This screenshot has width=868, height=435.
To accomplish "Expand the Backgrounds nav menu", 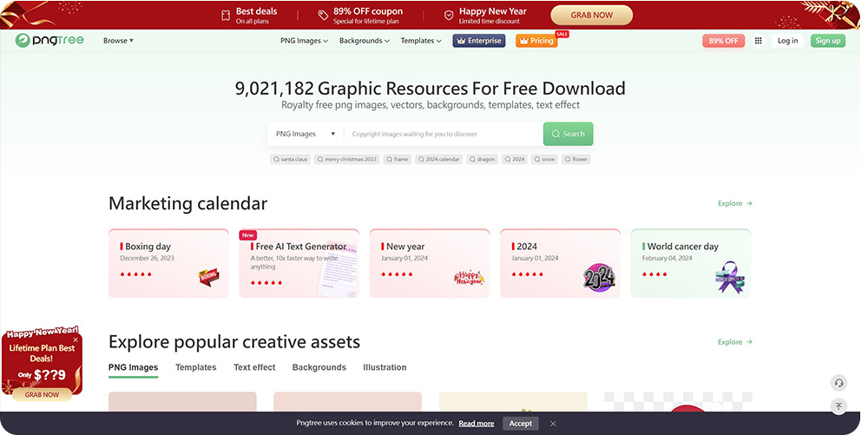I will [365, 41].
